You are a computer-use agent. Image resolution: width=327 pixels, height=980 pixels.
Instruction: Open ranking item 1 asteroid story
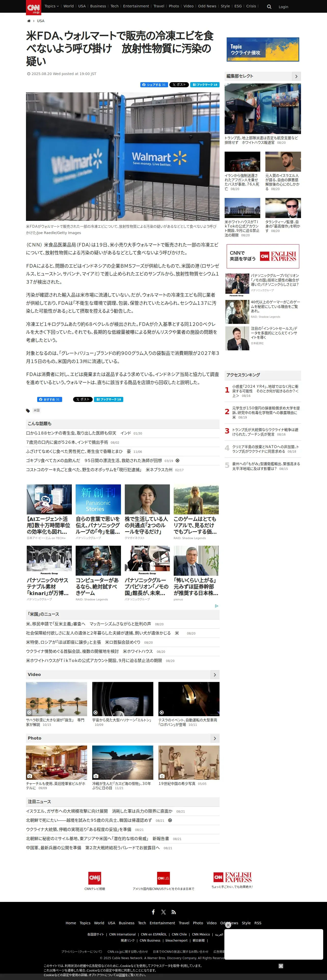click(265, 391)
